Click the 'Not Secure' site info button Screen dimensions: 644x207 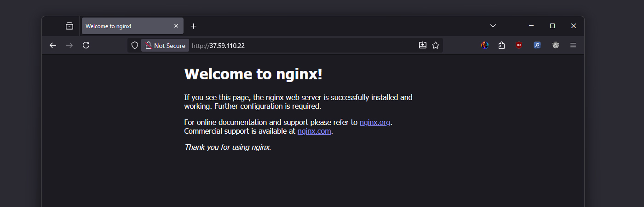pos(165,45)
